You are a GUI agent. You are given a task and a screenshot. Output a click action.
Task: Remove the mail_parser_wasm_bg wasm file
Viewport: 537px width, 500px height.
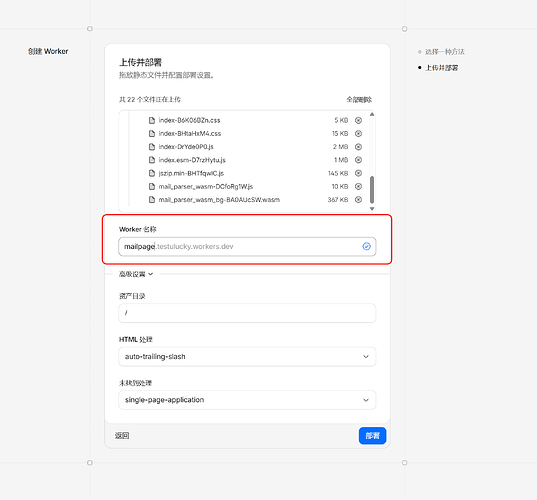point(358,200)
